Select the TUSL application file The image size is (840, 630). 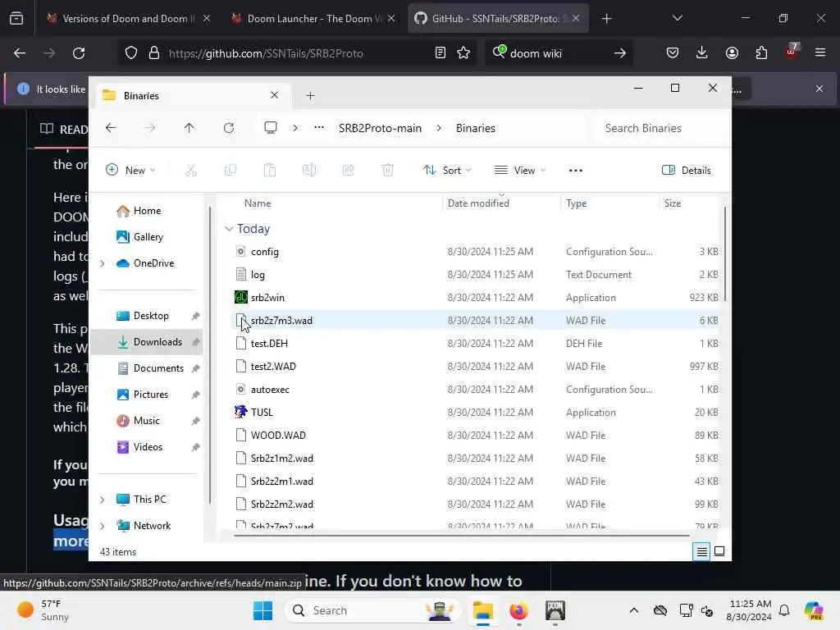[x=477, y=413]
